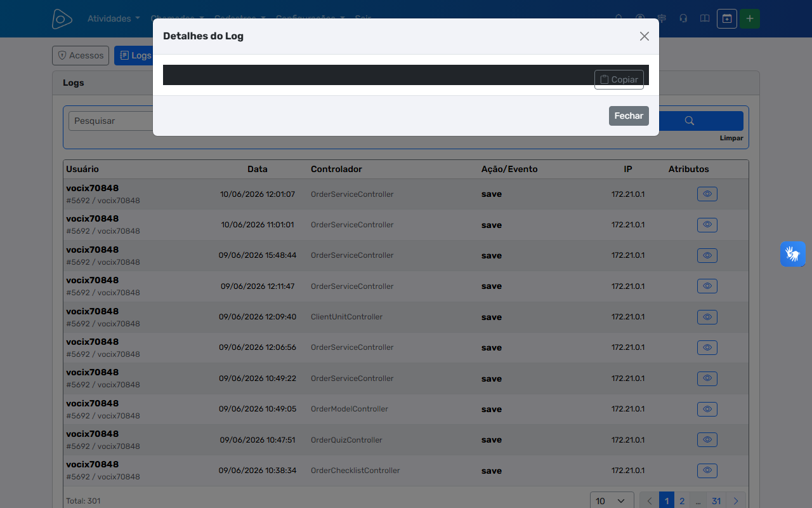The image size is (812, 508).
Task: Copy log details with the Copiar button
Action: [x=619, y=79]
